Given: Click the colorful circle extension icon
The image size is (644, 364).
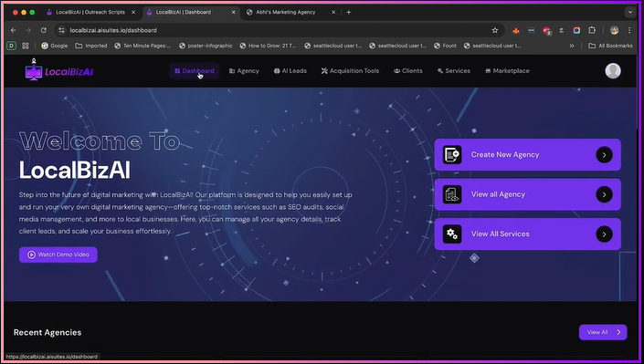Looking at the screenshot, I should 576,30.
